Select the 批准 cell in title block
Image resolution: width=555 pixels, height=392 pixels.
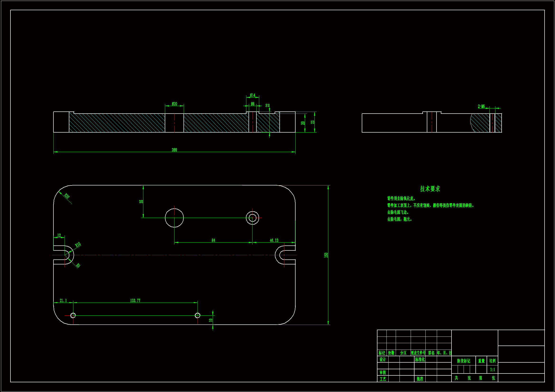coord(420,379)
